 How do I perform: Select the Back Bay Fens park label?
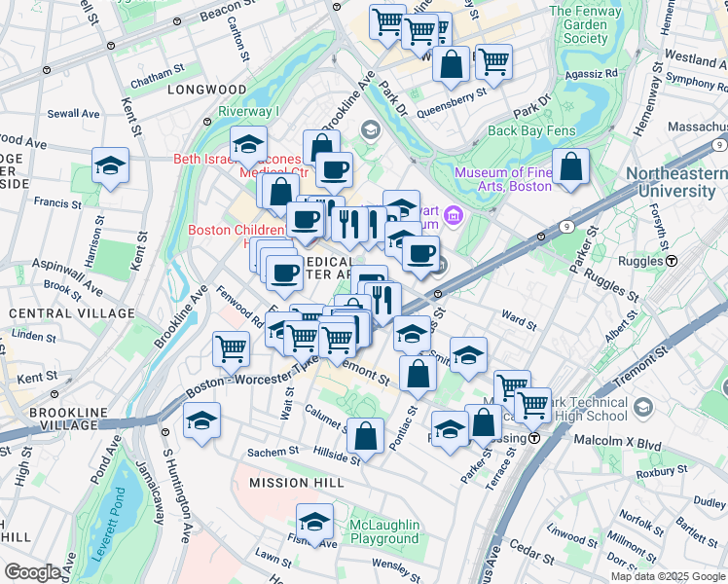[x=531, y=130]
